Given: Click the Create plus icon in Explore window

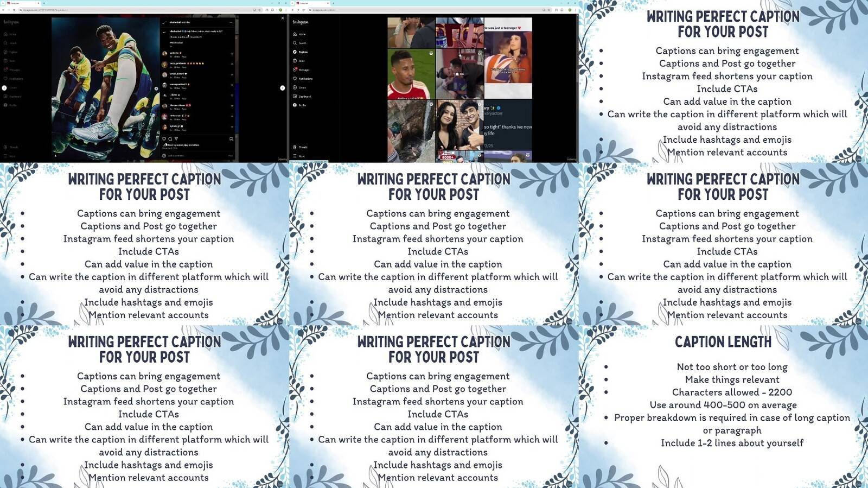Looking at the screenshot, I should [x=295, y=87].
